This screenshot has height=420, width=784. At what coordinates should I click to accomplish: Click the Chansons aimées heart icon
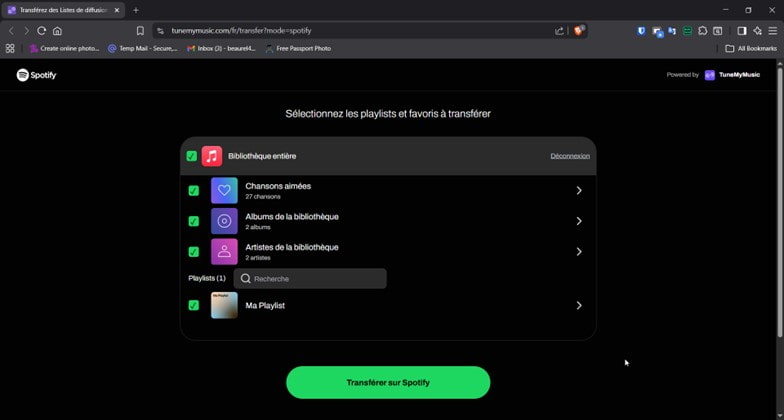click(224, 190)
